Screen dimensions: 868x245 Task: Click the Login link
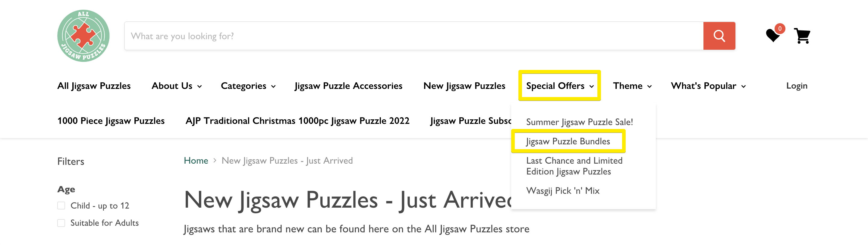(x=796, y=86)
